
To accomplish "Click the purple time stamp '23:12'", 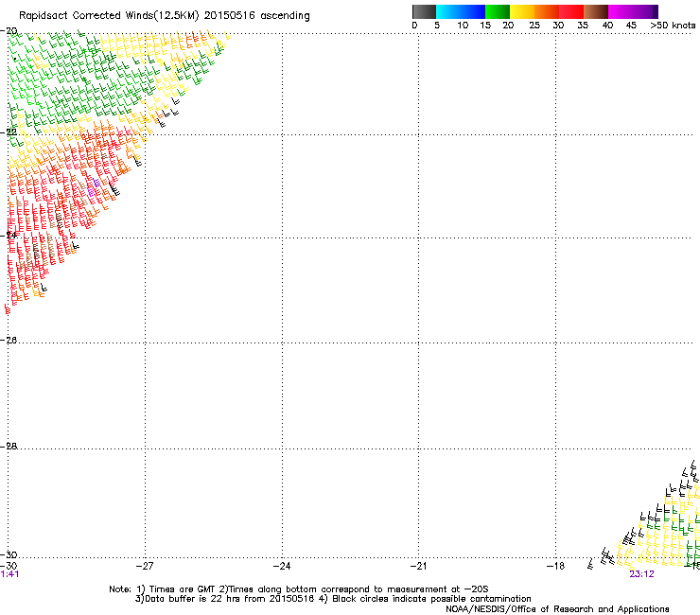I will [641, 574].
